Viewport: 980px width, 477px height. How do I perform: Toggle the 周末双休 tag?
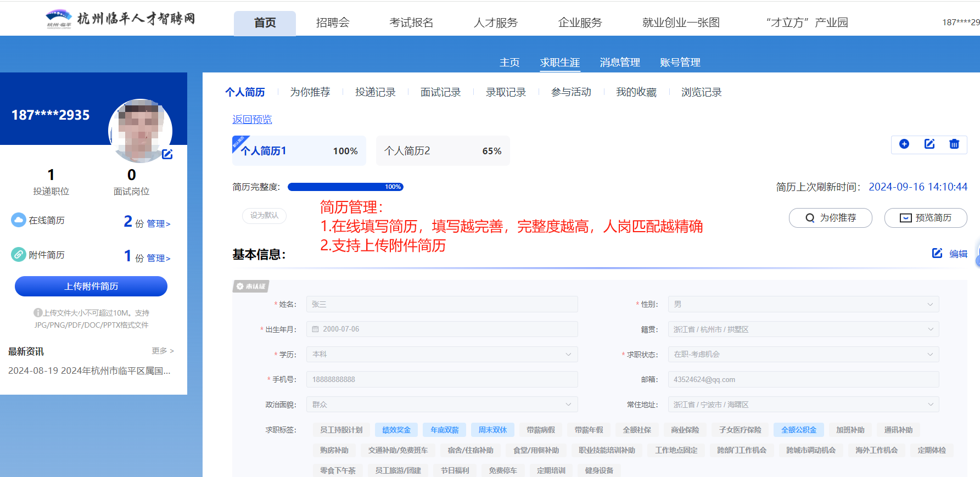coord(492,430)
